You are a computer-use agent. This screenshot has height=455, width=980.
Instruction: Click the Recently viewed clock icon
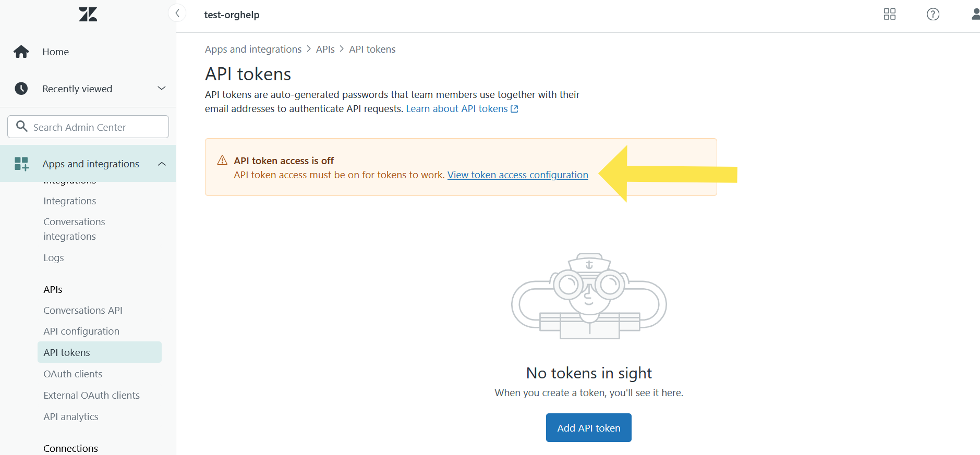tap(21, 89)
